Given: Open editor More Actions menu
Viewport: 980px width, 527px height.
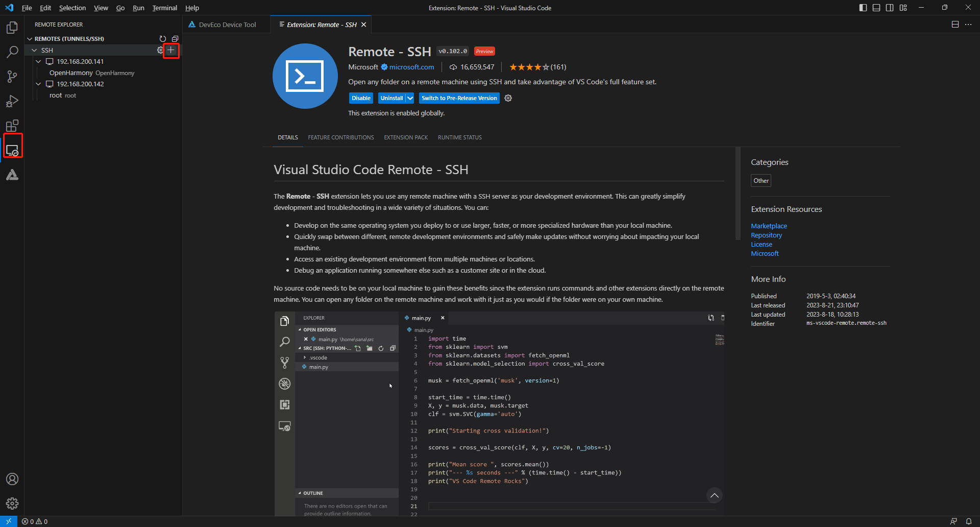Looking at the screenshot, I should click(x=968, y=25).
